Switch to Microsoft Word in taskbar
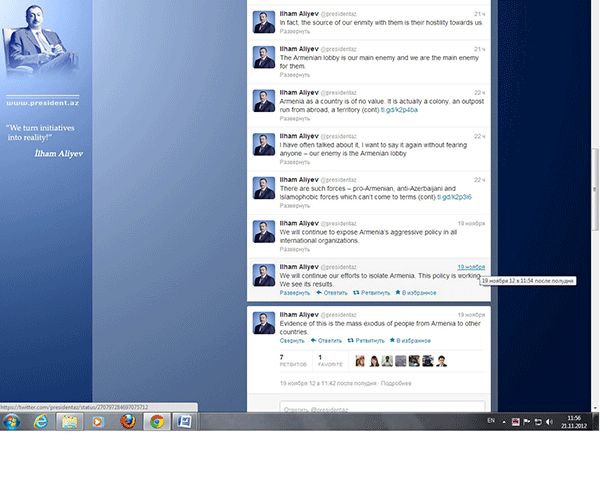 [x=184, y=421]
